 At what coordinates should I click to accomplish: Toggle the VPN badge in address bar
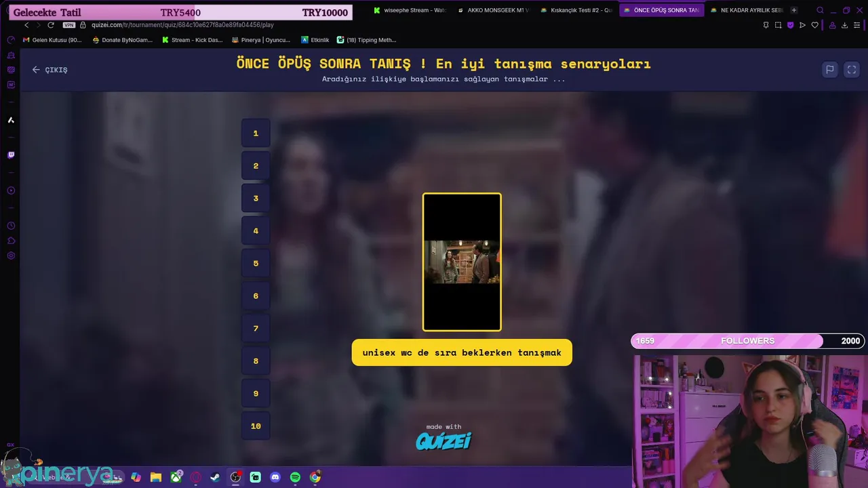(x=69, y=25)
